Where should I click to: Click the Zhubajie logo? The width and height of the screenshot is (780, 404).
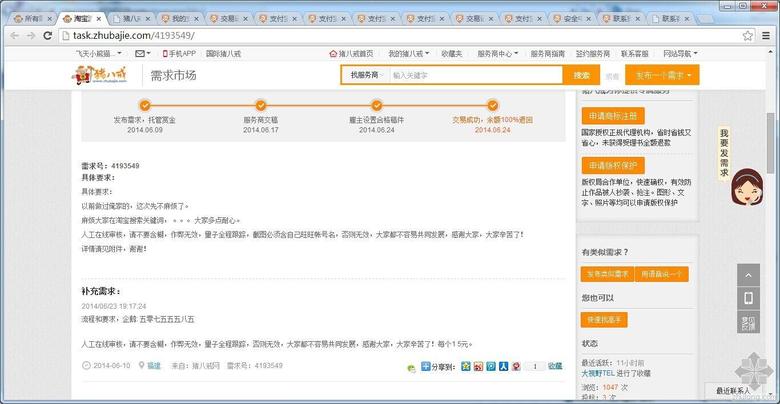click(98, 75)
